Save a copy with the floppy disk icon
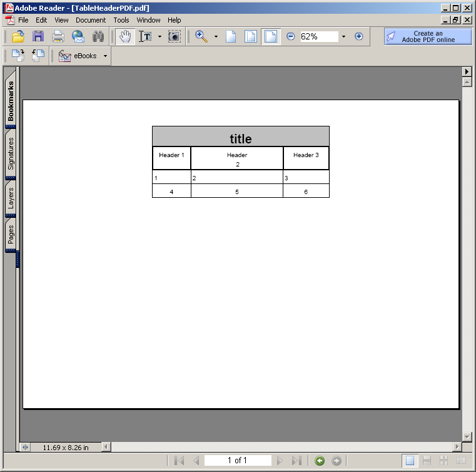Viewport: 476px width, 472px height. coord(38,36)
